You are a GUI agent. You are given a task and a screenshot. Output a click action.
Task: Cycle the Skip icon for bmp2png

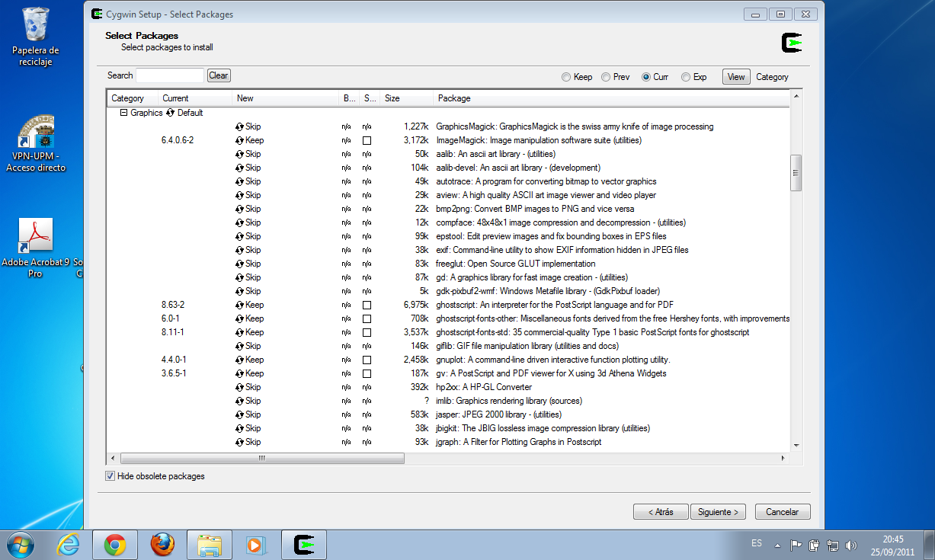(x=240, y=210)
